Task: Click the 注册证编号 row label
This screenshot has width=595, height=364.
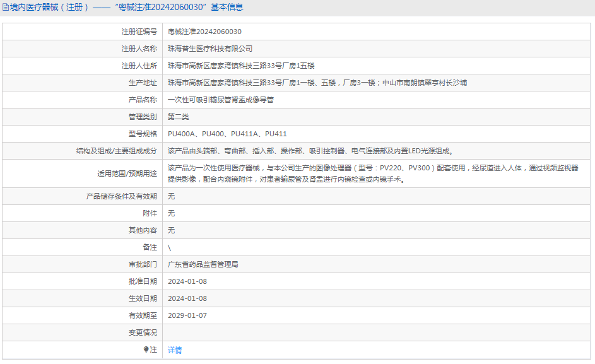Action: point(139,32)
